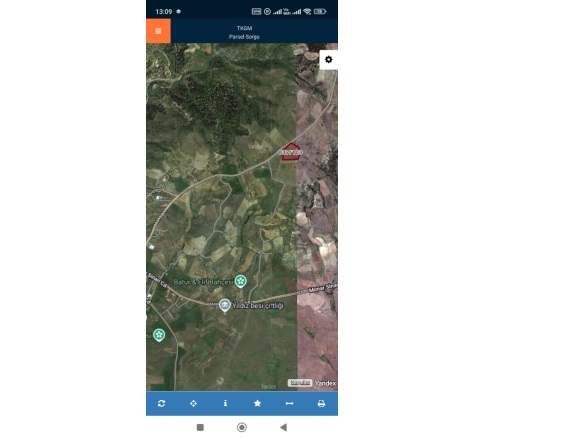Select the red outlined parcel polygon

[291, 152]
